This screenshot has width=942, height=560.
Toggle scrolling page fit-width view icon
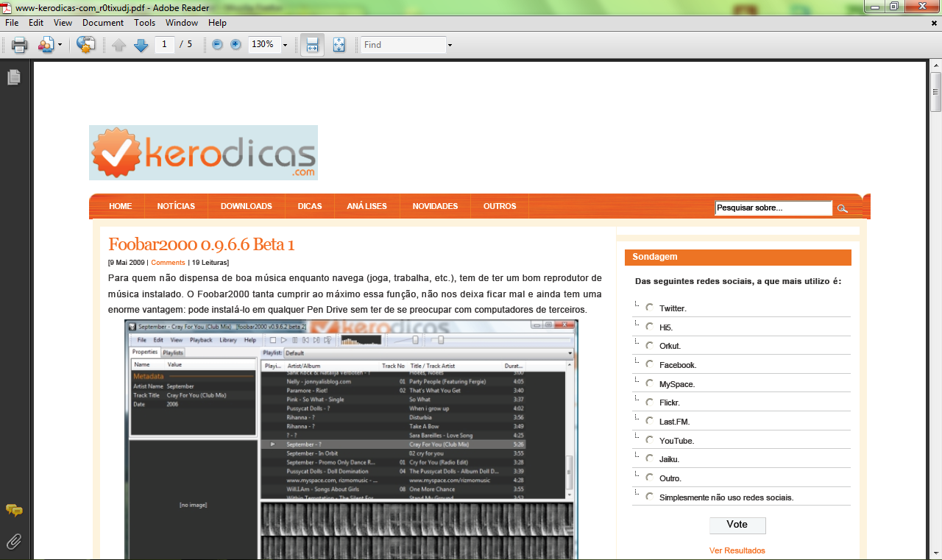click(x=312, y=45)
